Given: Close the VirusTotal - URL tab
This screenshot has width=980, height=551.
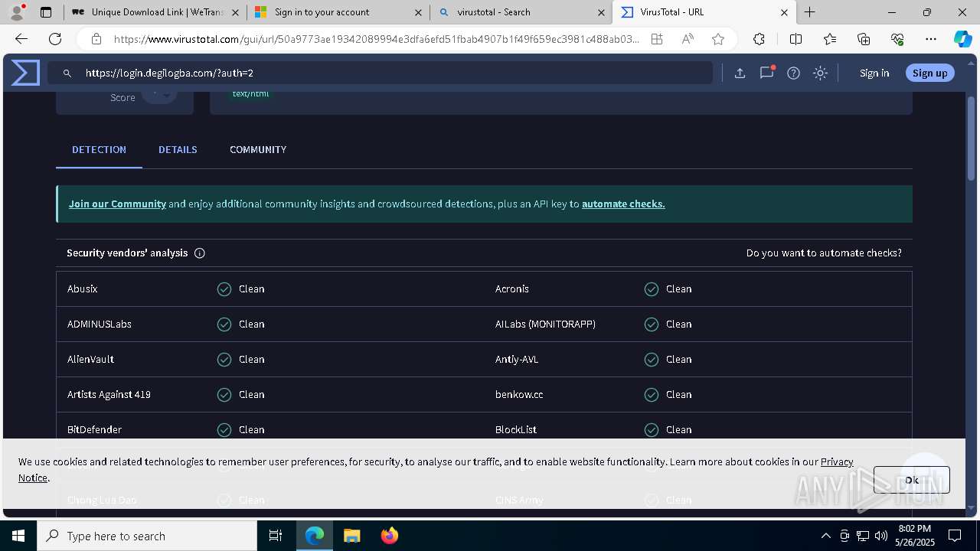Looking at the screenshot, I should pos(784,12).
